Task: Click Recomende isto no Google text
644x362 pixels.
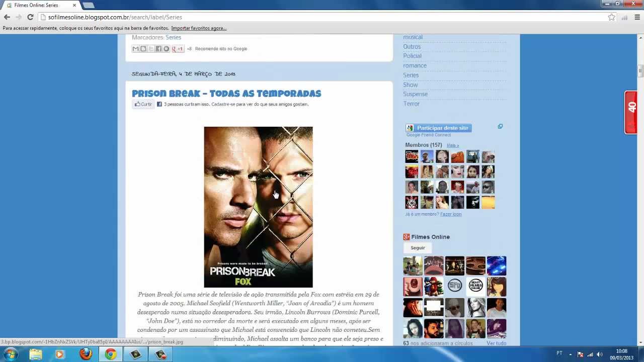Action: click(x=221, y=49)
